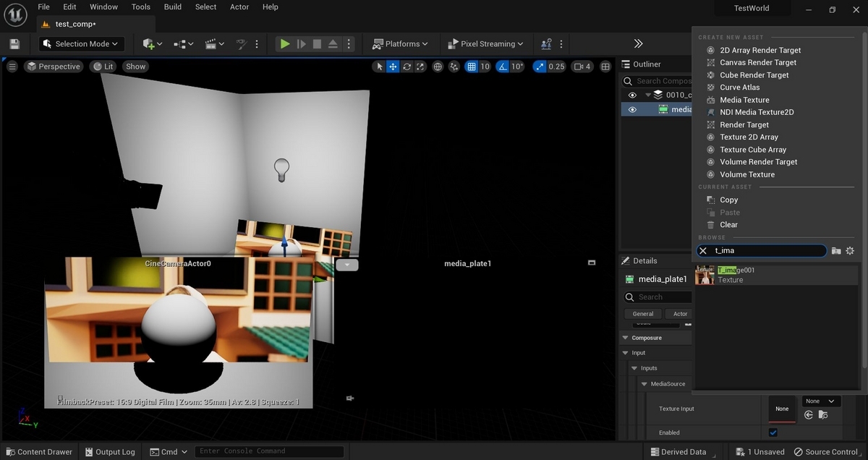Select the translate gizmo tool in viewport
This screenshot has height=460, width=868.
pos(393,67)
